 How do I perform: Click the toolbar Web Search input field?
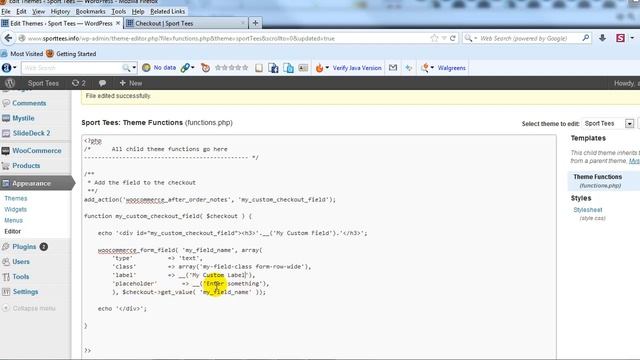(x=71, y=68)
